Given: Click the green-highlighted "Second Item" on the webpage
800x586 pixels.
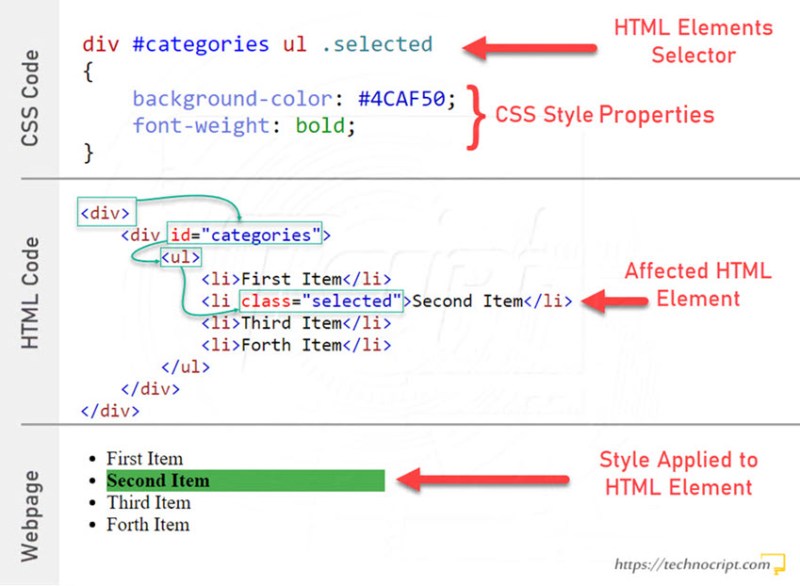Looking at the screenshot, I should [x=245, y=480].
